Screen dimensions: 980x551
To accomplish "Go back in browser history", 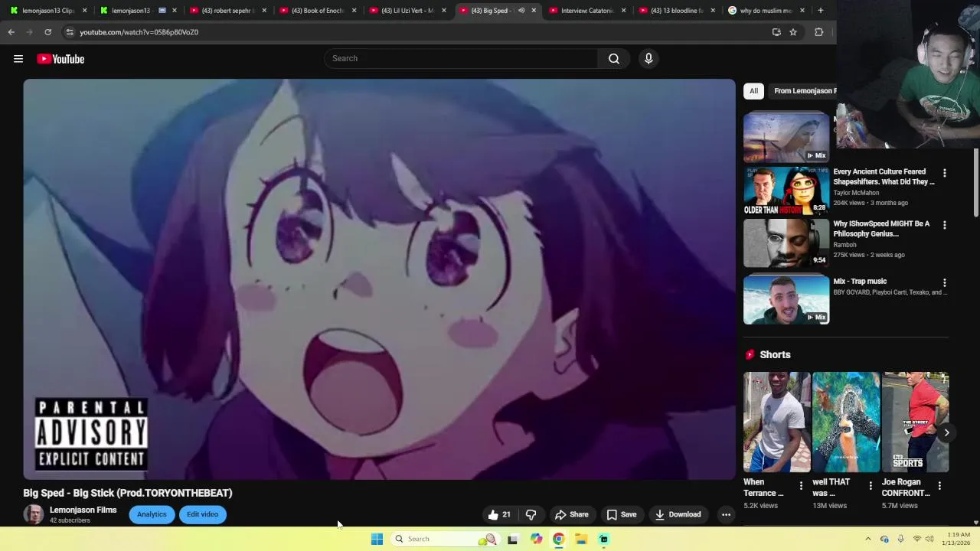I will coord(11,32).
